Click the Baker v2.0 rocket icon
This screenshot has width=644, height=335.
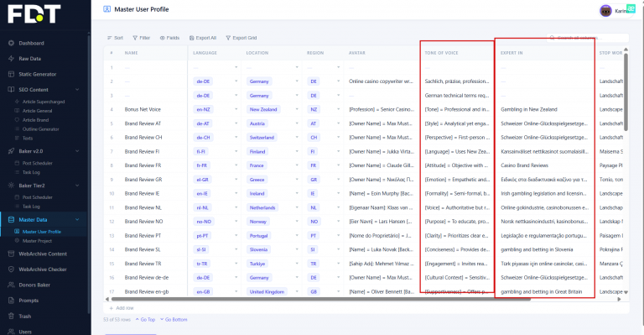(11, 151)
